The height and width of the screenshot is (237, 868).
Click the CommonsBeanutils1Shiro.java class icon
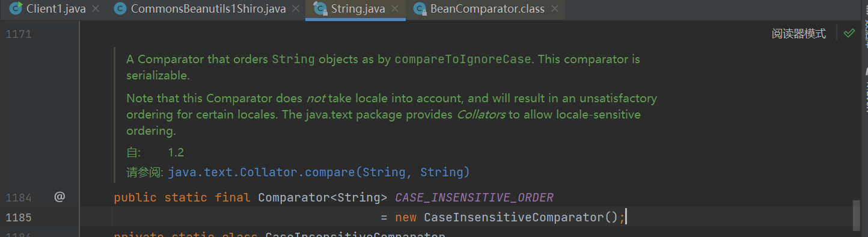click(x=120, y=9)
